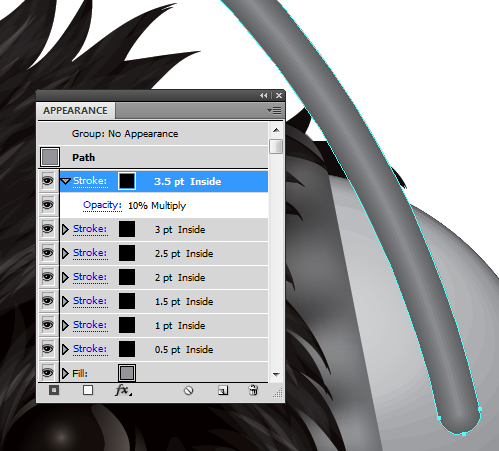Image resolution: width=499 pixels, height=451 pixels.
Task: Open Stroke link of 2 pt row
Action: pos(90,277)
